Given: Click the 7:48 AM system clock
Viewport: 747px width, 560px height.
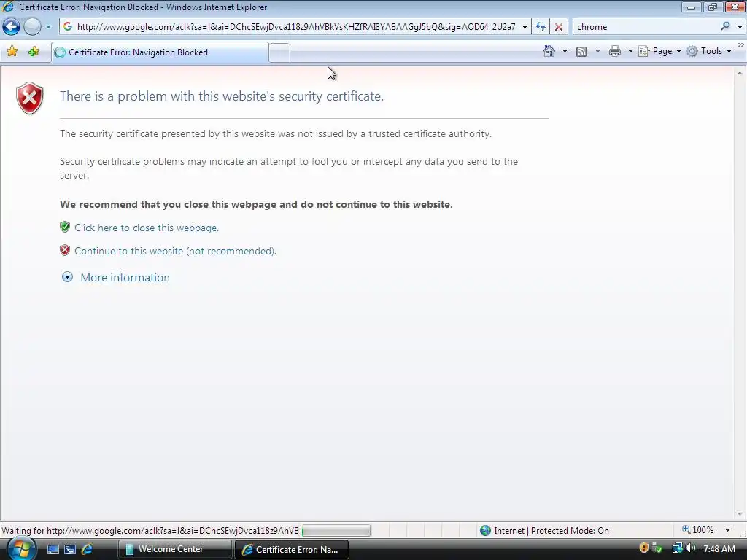Looking at the screenshot, I should tap(719, 549).
